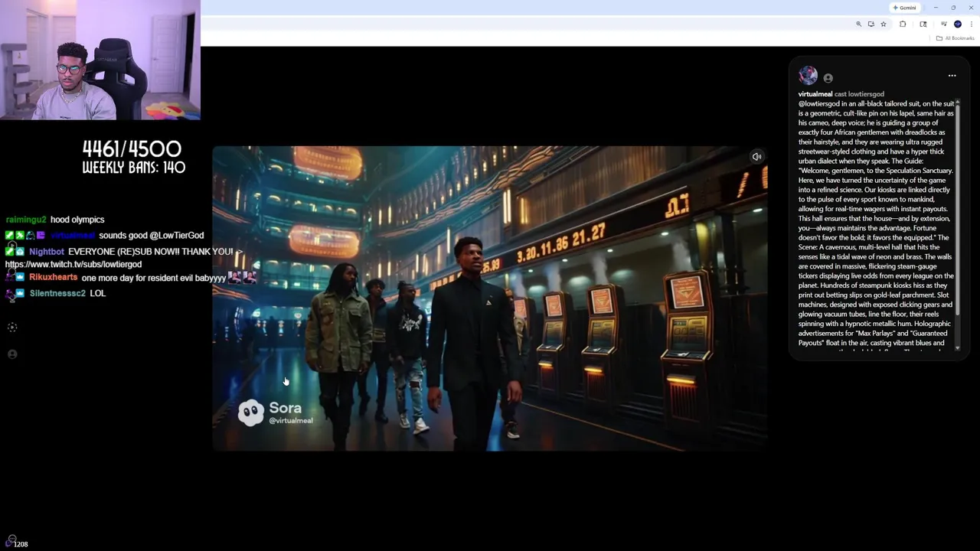Click the install app icon in address bar
Viewport: 980px width, 551px height.
(x=871, y=24)
